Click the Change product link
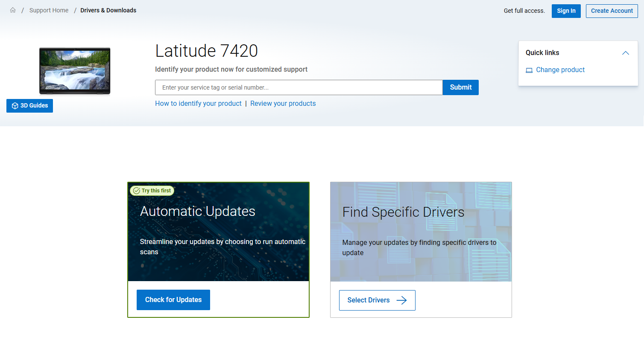 (560, 70)
